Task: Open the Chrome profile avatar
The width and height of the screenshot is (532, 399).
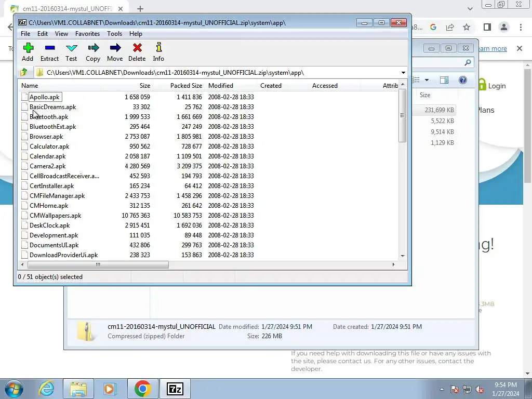Action: pos(504,27)
